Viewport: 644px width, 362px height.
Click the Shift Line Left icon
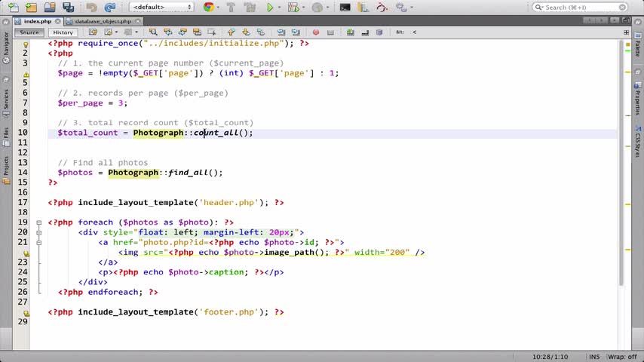pos(281,32)
